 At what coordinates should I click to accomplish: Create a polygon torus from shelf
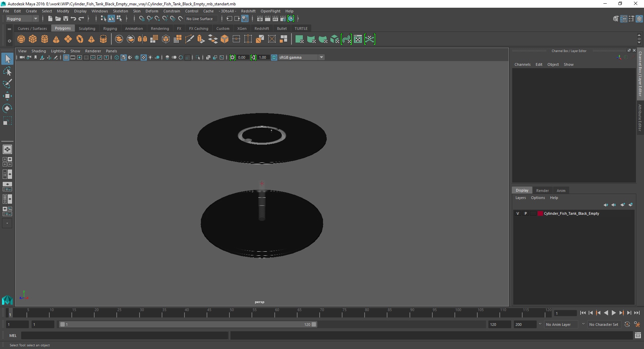tap(80, 39)
